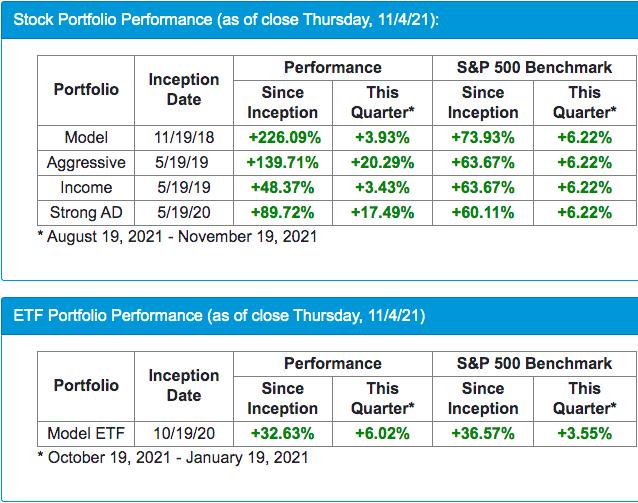This screenshot has width=638, height=503.
Task: Click the +73.93% S&P benchmark value
Action: coord(483,137)
